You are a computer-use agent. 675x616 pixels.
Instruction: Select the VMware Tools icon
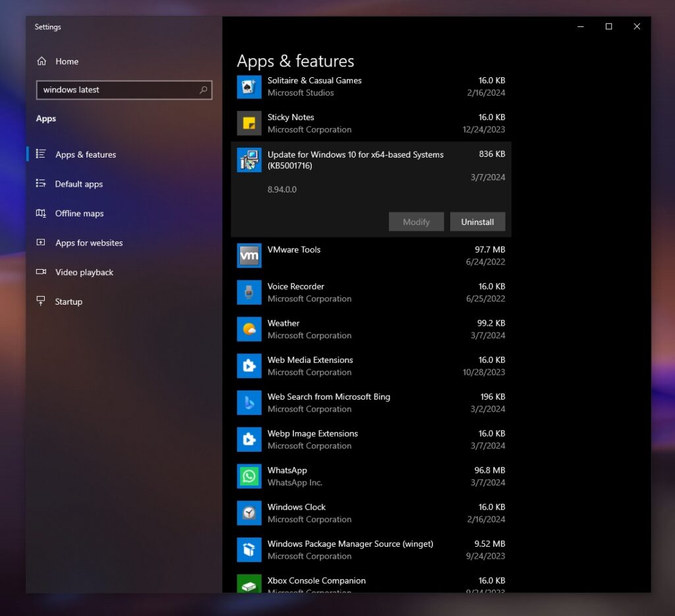pos(249,255)
